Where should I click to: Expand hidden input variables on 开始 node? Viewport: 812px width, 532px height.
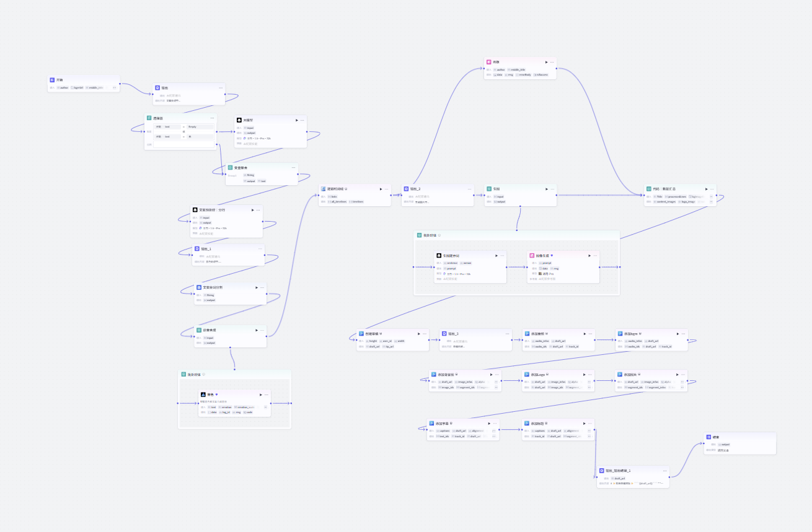point(114,88)
